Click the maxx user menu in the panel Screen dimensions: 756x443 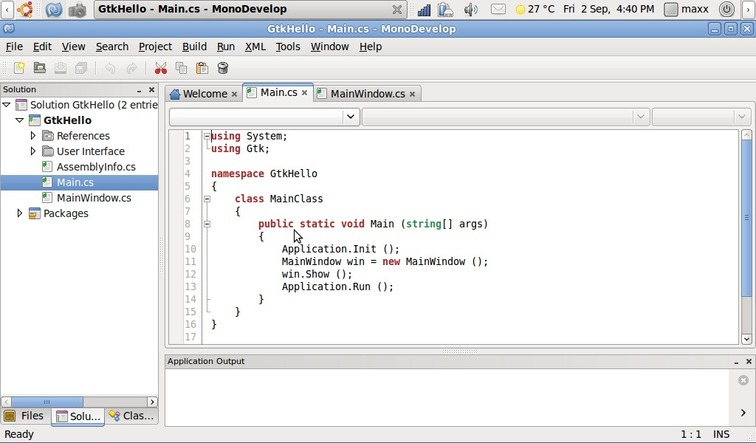687,9
